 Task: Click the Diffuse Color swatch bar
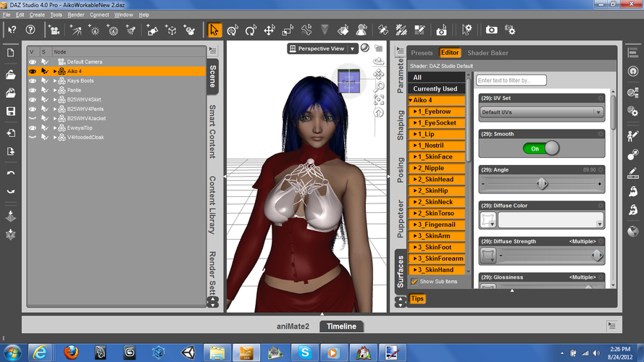[551, 220]
